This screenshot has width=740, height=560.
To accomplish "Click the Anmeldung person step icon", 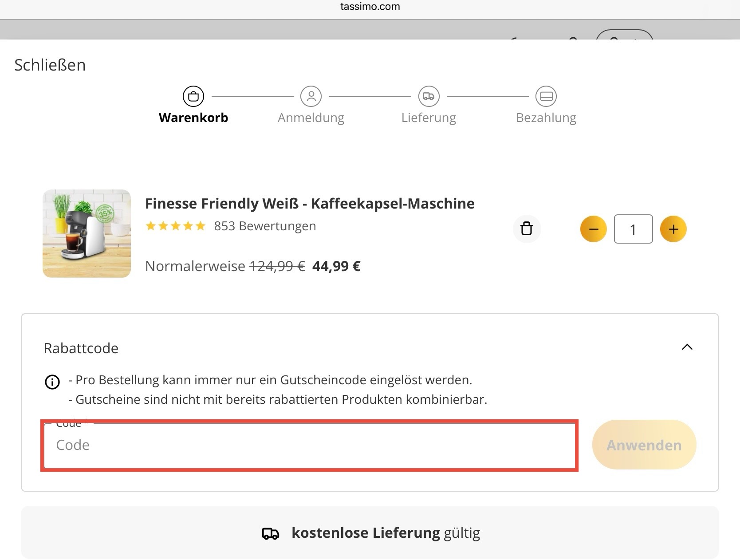I will coord(311,96).
